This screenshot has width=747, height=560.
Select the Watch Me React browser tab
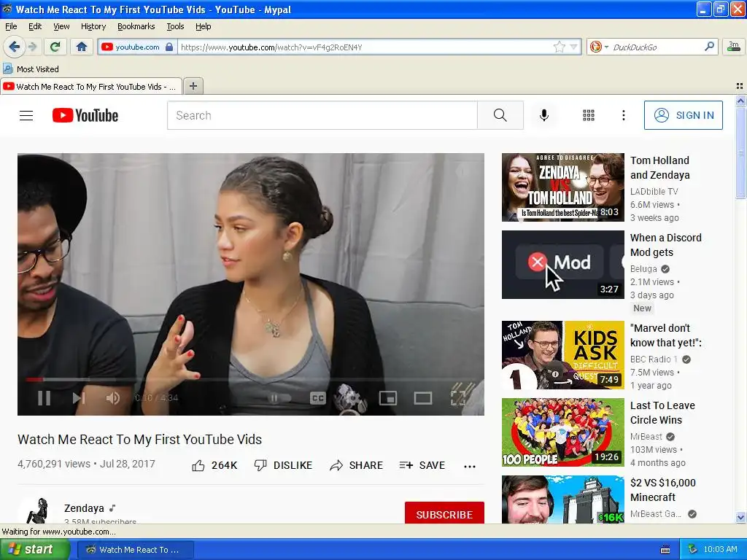coord(90,87)
